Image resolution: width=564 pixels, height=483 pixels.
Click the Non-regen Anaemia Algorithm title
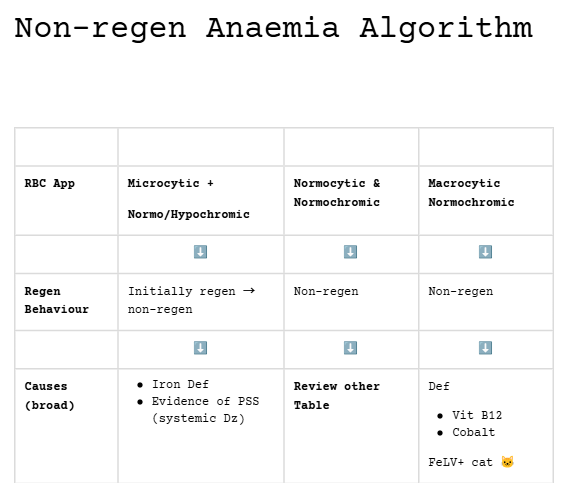[273, 29]
